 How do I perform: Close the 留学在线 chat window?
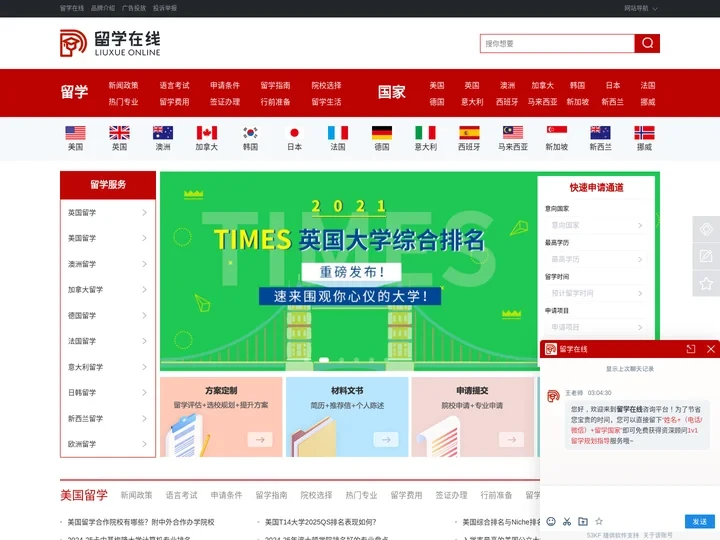tap(711, 349)
